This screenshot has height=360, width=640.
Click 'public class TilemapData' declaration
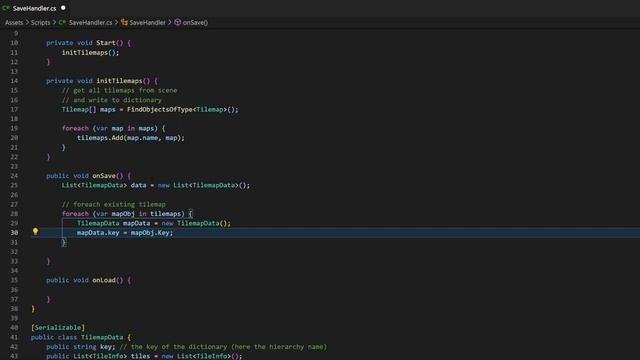click(77, 337)
